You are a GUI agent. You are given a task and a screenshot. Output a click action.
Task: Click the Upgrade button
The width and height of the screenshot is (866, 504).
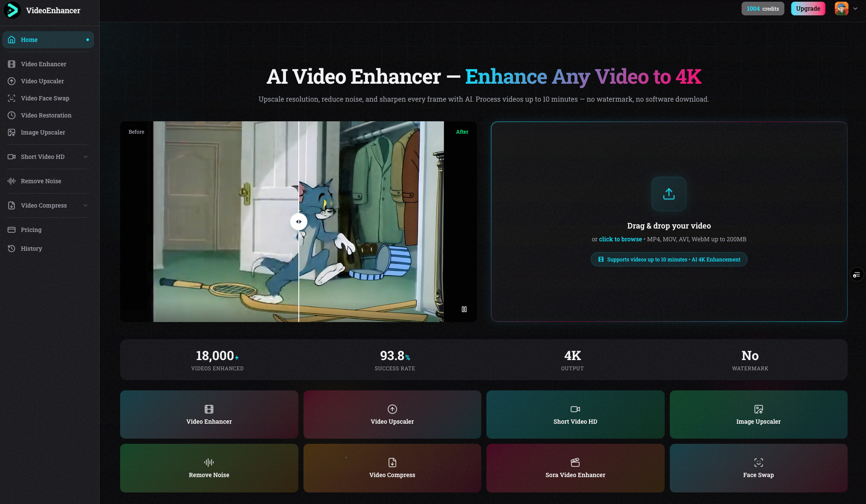coord(808,8)
